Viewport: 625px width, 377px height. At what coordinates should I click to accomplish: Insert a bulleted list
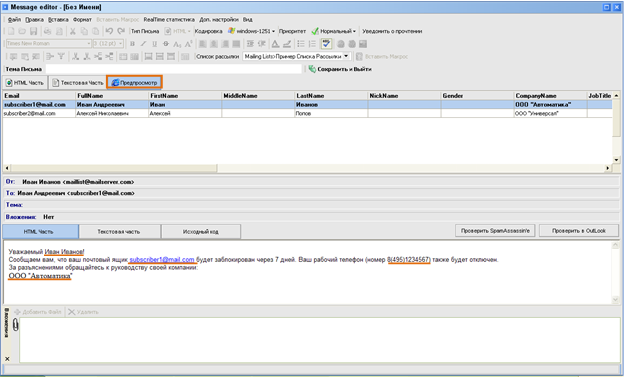click(301, 44)
